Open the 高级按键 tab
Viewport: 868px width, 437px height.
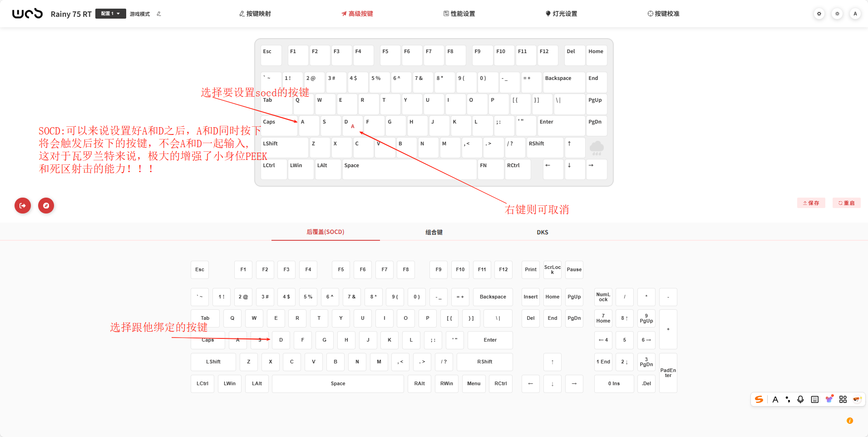[357, 14]
